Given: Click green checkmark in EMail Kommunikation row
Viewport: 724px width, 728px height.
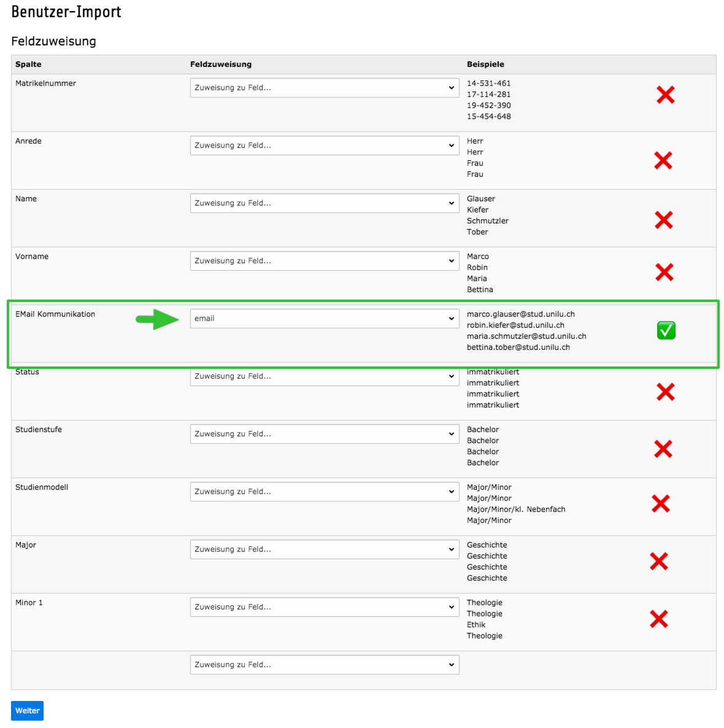Looking at the screenshot, I should (x=666, y=331).
